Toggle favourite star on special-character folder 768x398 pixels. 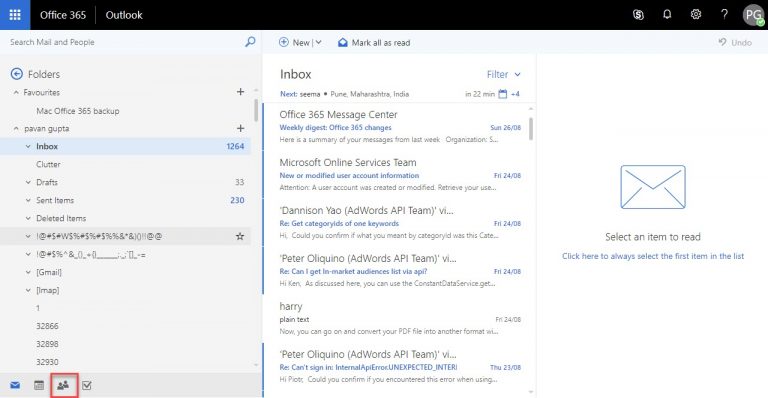[x=240, y=236]
